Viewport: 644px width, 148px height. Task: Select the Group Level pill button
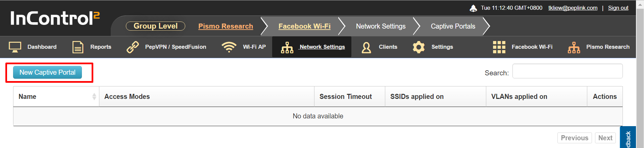click(155, 26)
